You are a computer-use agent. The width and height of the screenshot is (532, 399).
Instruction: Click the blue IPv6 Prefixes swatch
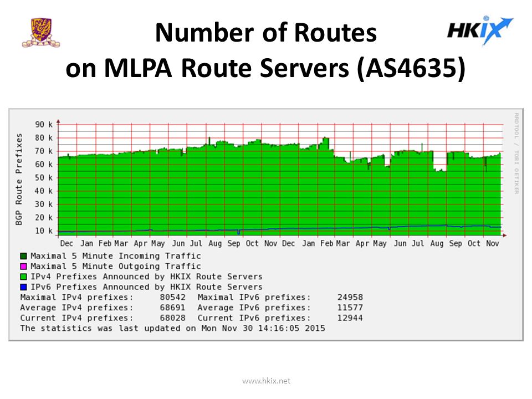point(23,287)
